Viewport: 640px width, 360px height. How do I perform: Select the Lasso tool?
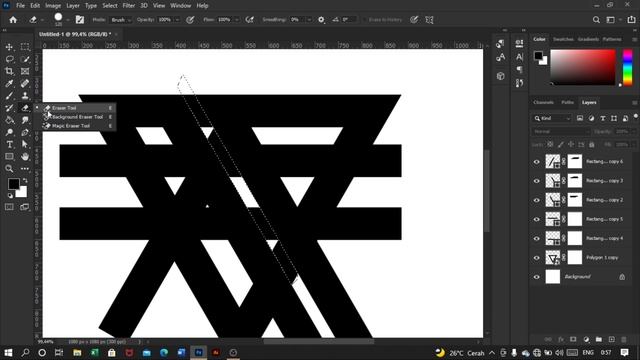pyautogui.click(x=9, y=59)
